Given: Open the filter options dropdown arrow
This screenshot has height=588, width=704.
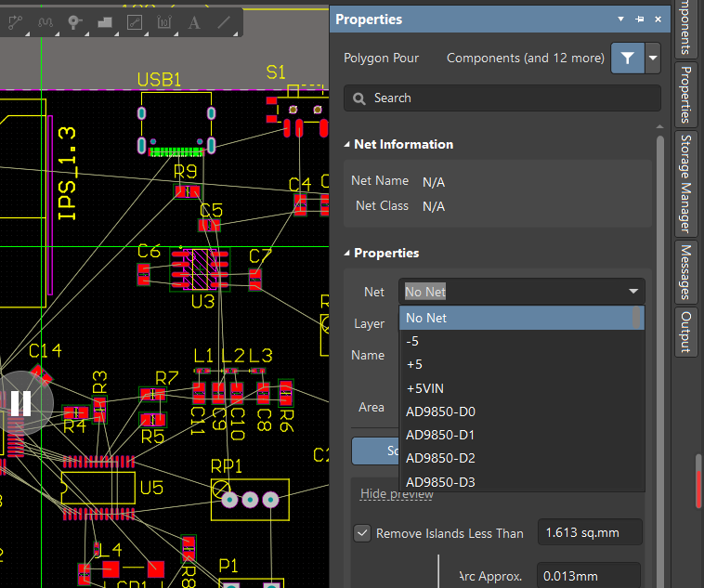Looking at the screenshot, I should pos(653,58).
